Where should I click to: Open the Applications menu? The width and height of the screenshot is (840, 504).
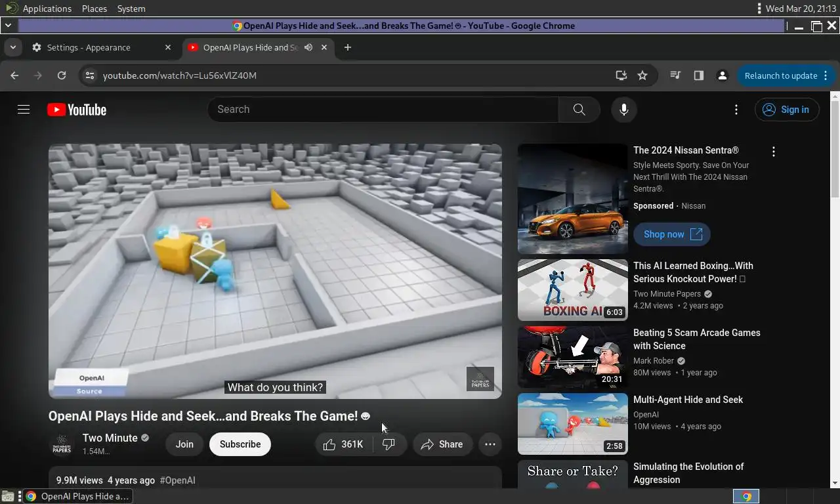tap(47, 9)
